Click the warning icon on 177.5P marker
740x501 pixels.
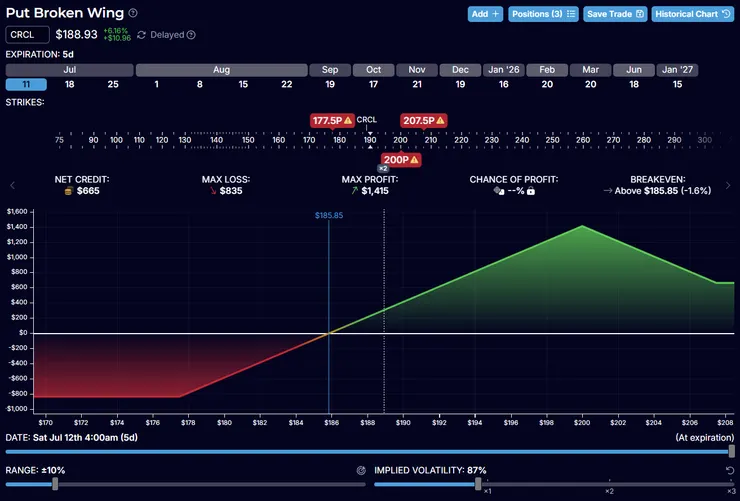click(x=348, y=121)
